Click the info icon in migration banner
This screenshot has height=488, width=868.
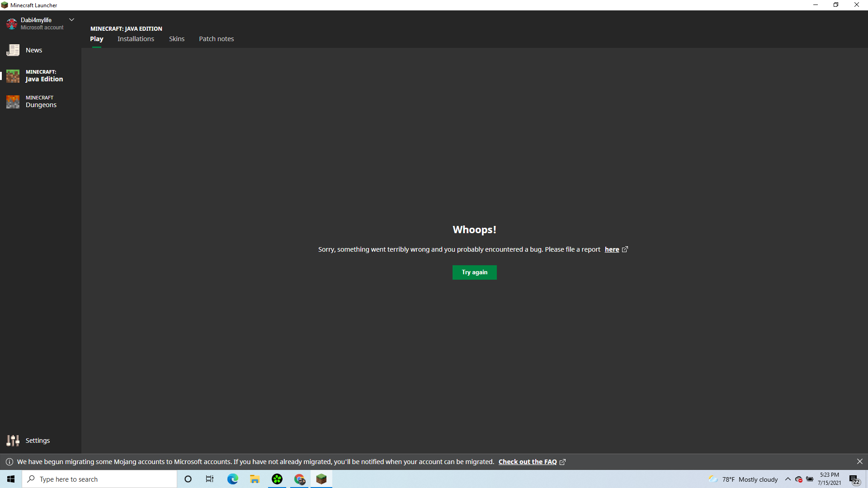coord(9,462)
